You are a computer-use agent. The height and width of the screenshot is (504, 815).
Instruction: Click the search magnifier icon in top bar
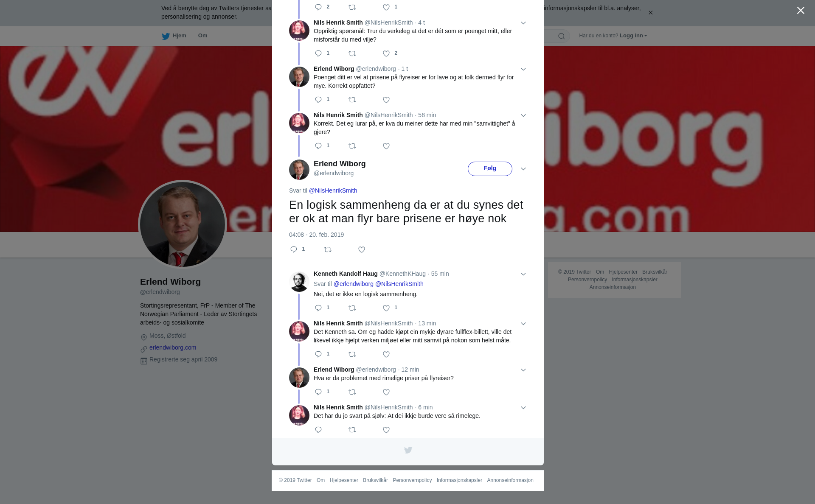point(562,36)
